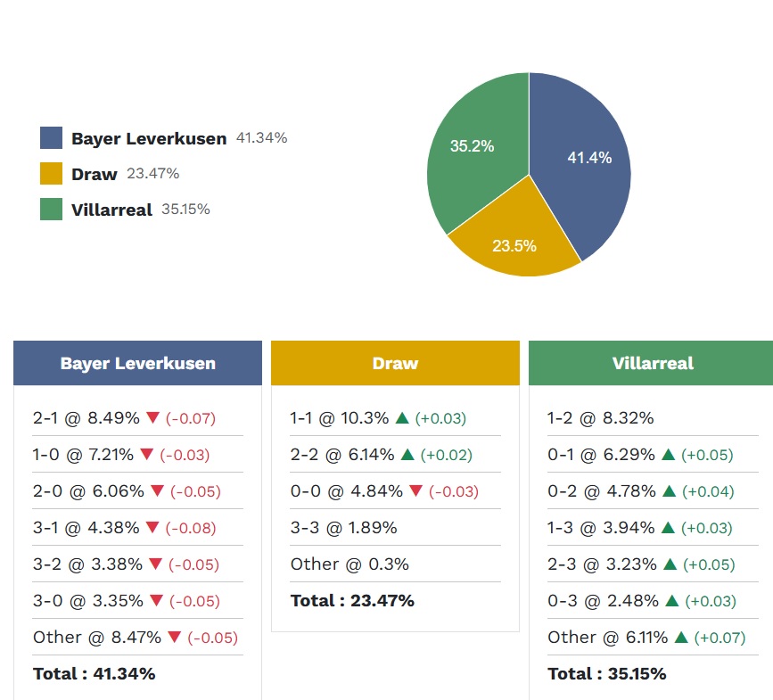Select the yellow 23.5% pie slice
Viewport: 773px width, 700px height.
point(517,241)
